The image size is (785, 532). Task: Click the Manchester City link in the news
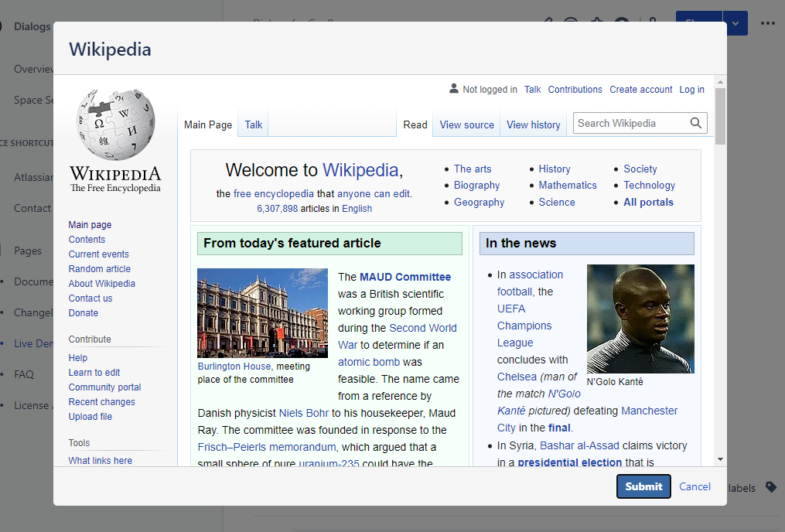coord(587,419)
